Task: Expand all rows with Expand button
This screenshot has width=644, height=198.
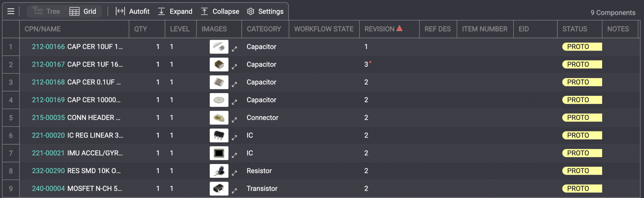Action: [175, 11]
